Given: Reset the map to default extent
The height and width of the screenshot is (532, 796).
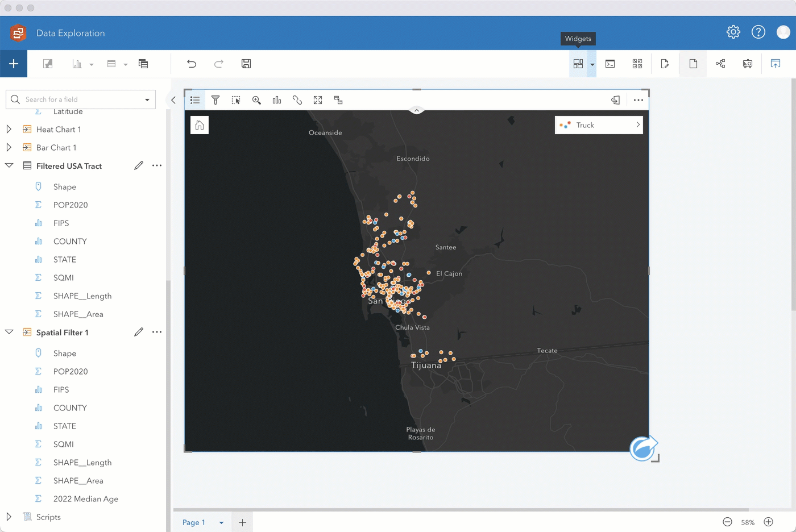Looking at the screenshot, I should pyautogui.click(x=200, y=125).
